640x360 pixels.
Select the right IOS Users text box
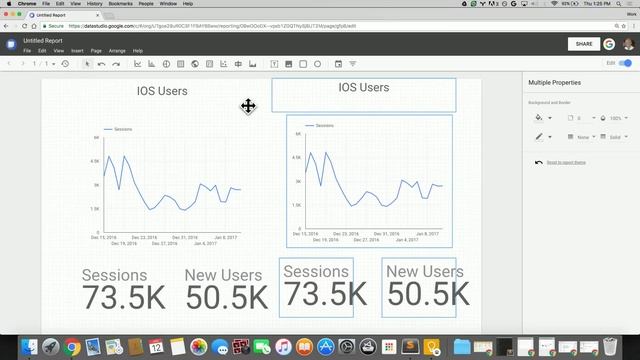[x=364, y=95]
